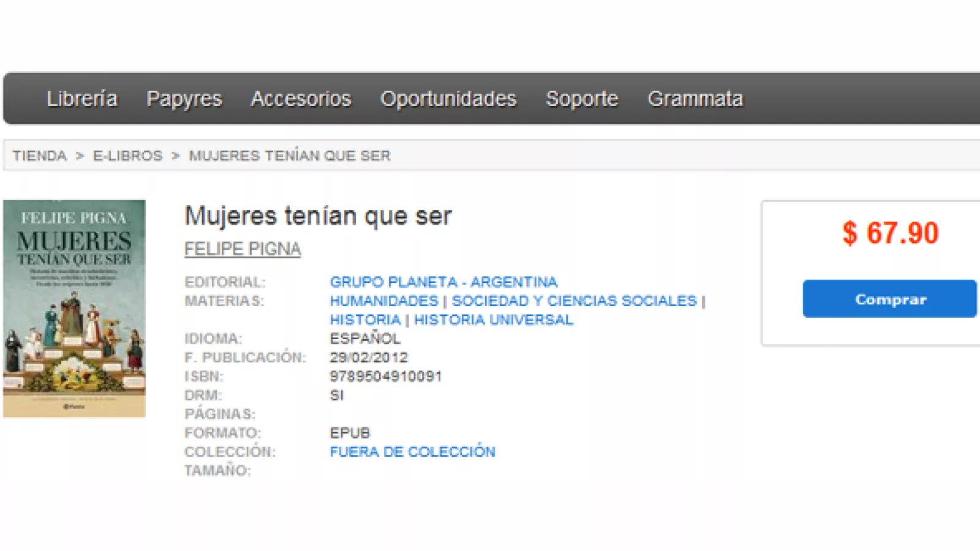Select Accesorios in the navigation bar
The height and width of the screenshot is (551, 980).
point(301,99)
